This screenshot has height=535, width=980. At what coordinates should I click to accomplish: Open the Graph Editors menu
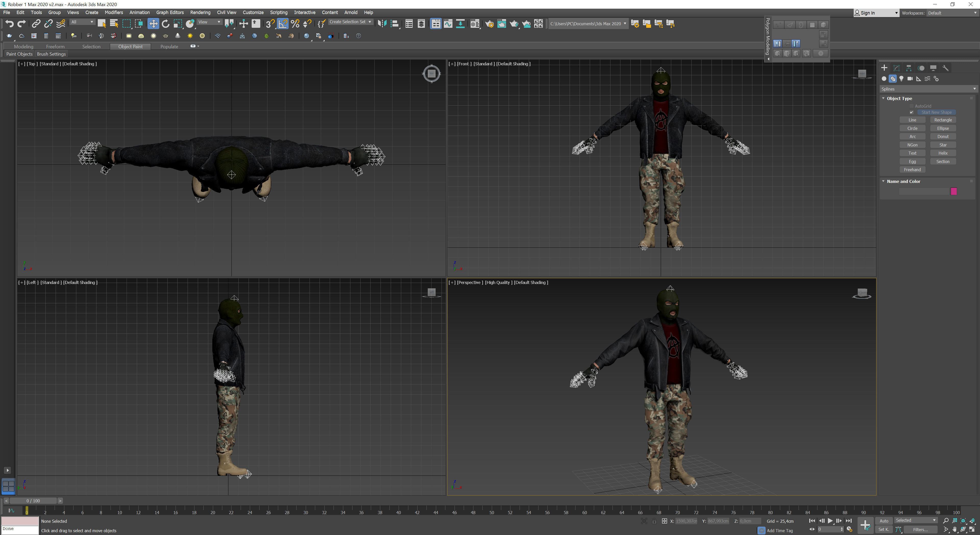point(170,12)
